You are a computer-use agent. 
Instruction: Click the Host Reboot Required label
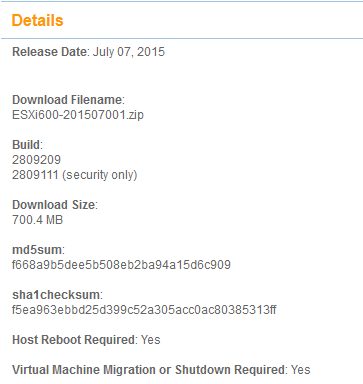[73, 340]
